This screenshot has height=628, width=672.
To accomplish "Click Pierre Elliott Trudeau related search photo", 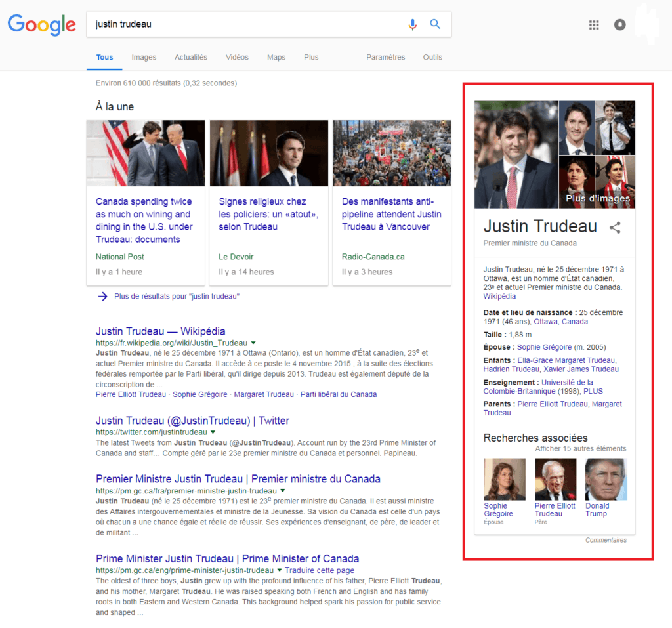I will pos(555,479).
